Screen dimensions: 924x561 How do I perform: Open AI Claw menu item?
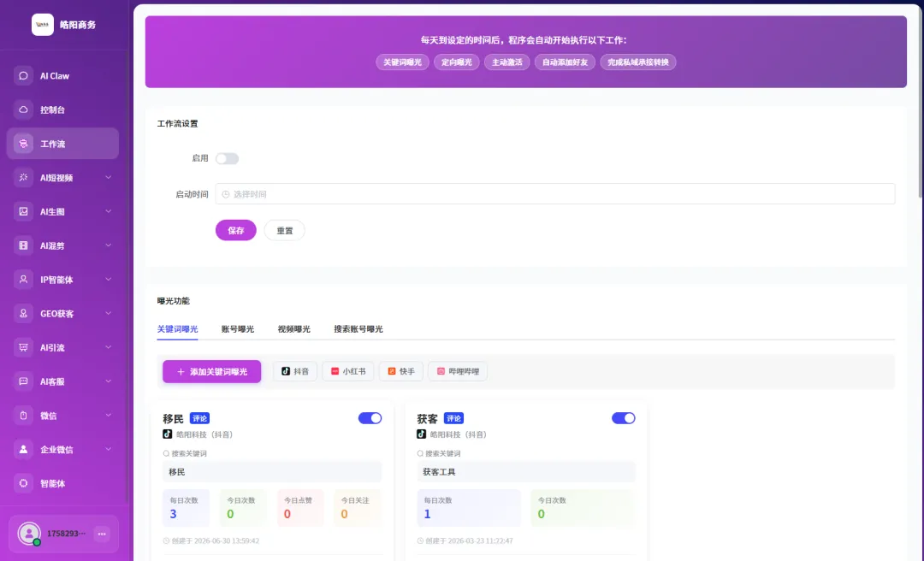coord(62,76)
